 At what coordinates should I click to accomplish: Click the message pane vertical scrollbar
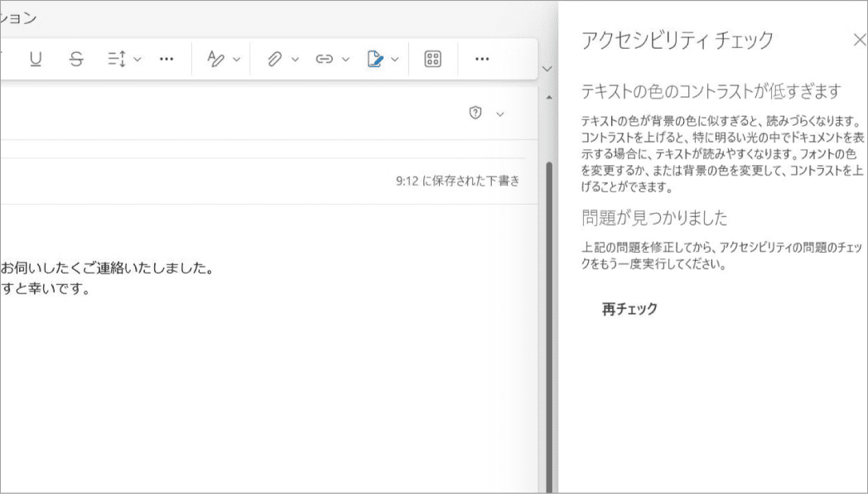[547, 315]
